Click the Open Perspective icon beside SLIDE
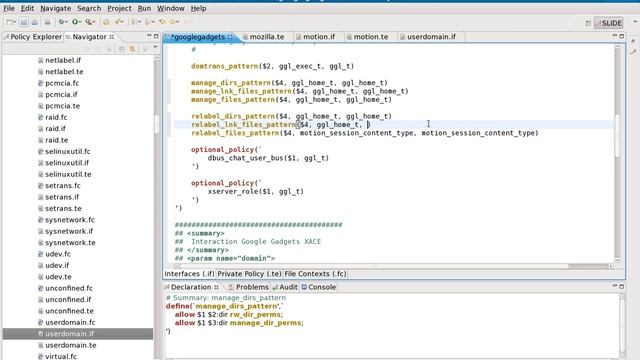This screenshot has height=360, width=640. pos(588,23)
